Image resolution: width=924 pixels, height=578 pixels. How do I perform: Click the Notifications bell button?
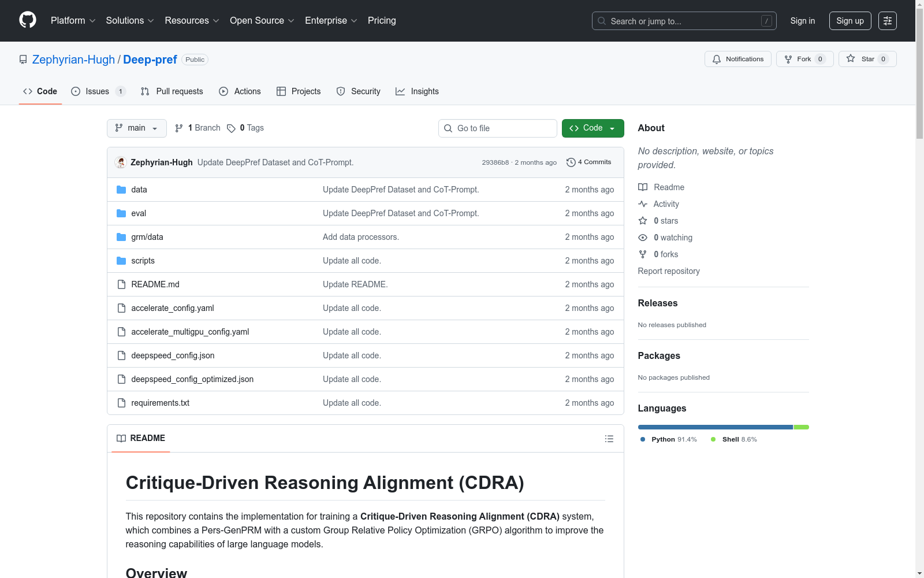[x=737, y=59]
